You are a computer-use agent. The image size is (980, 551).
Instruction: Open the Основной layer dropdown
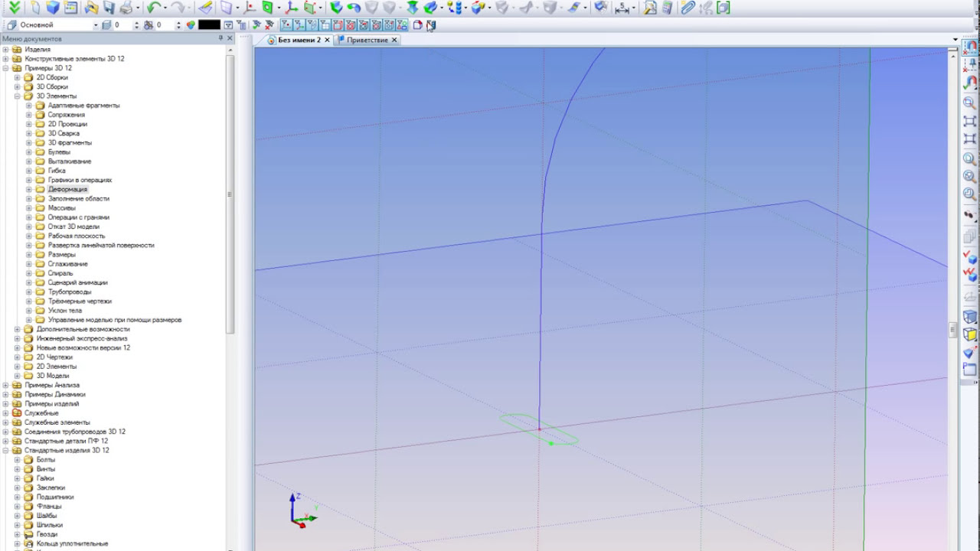[96, 25]
